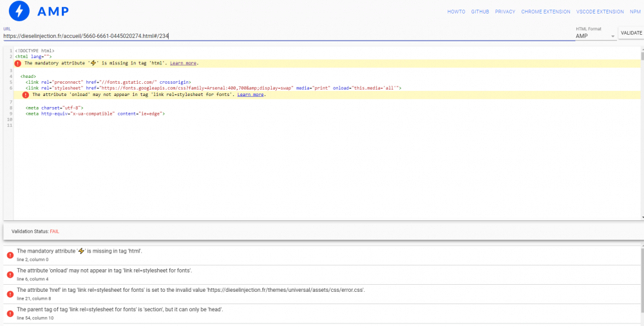Click the 'Validation Status:' label
The height and width of the screenshot is (326, 644).
30,231
